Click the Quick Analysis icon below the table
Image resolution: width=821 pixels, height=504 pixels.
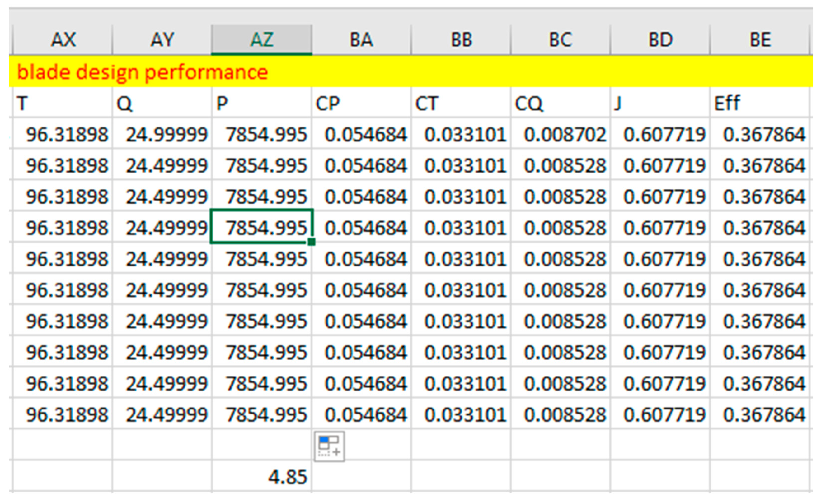pos(329,446)
